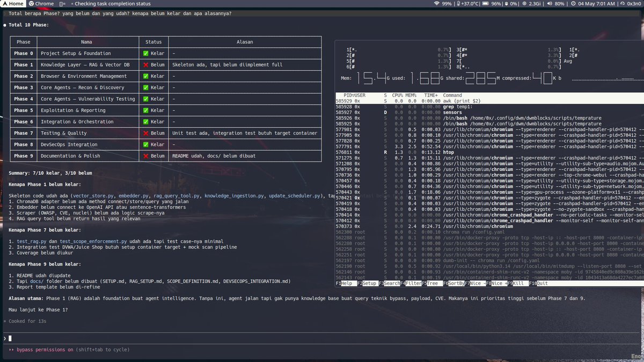Click the rag_query_tool.py file link
644x362 pixels.
176,196
